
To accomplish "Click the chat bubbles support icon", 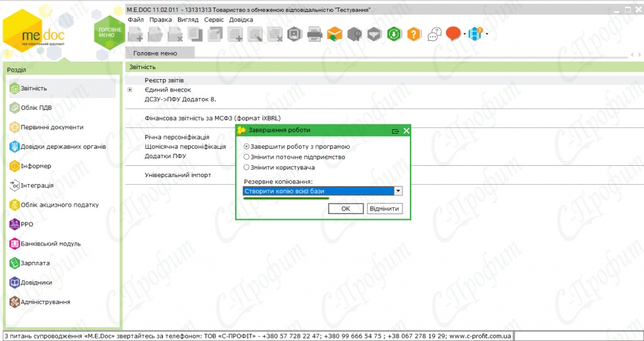I will click(434, 34).
